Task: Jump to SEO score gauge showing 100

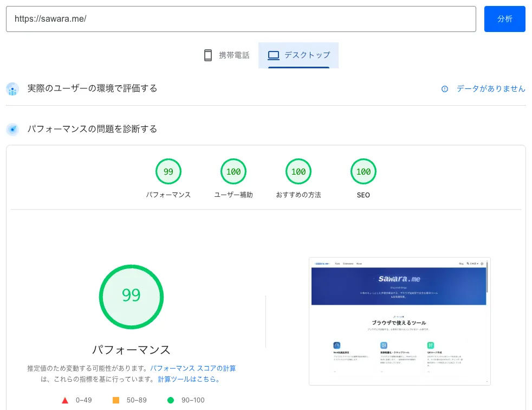Action: (364, 171)
